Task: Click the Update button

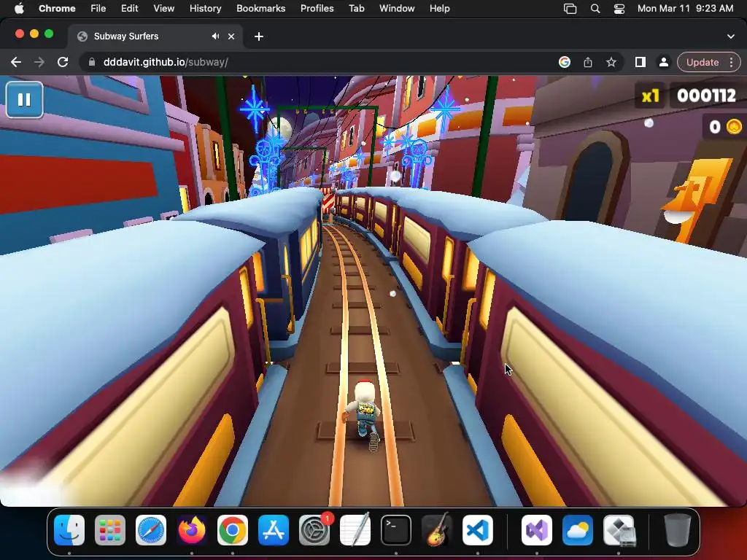Action: 703,62
